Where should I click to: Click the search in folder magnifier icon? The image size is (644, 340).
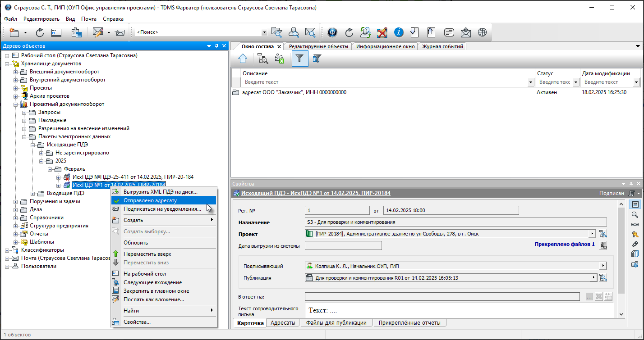276,32
